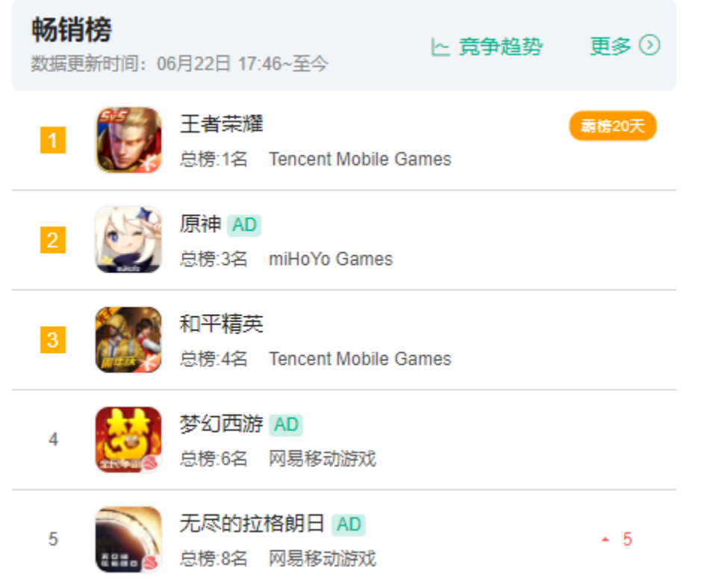This screenshot has height=588, width=704.
Task: Open the 王者荣耀 title text
Action: point(221,124)
